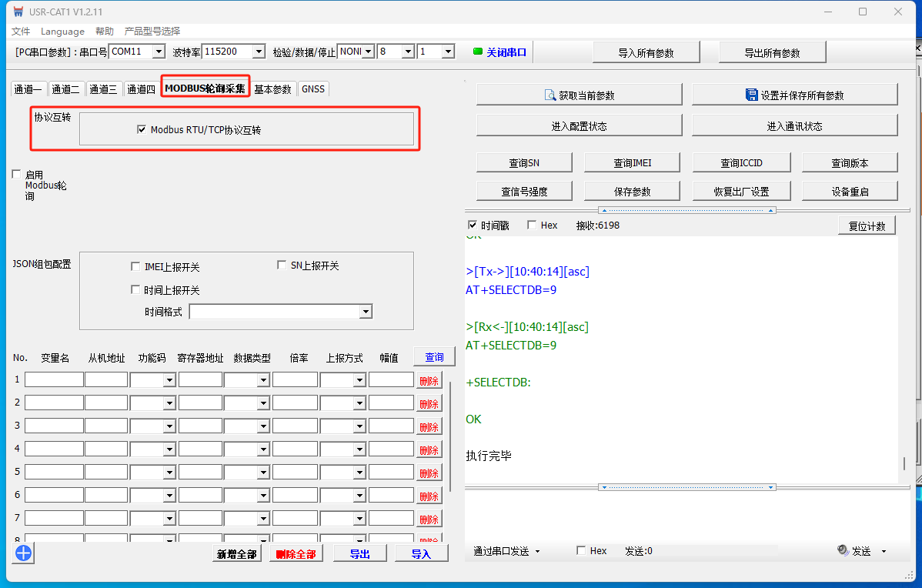
Task: Click the 发送 send icon at bottom right
Action: click(x=843, y=551)
